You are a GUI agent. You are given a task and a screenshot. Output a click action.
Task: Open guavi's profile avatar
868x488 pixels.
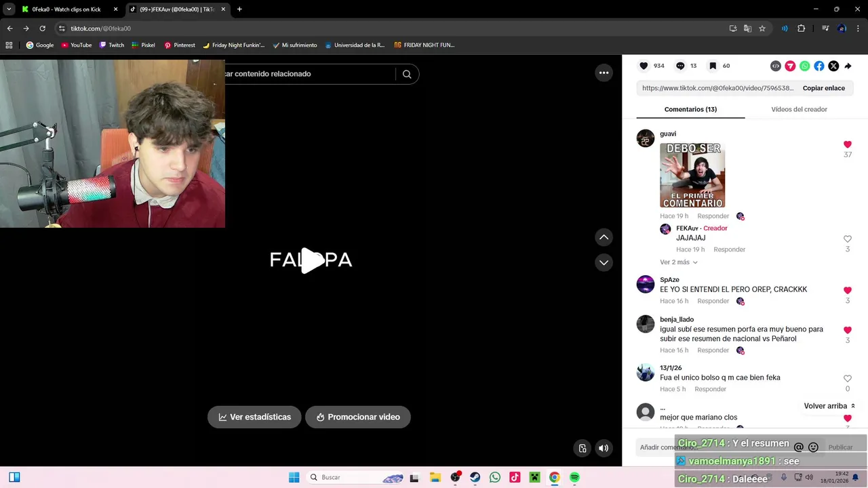pyautogui.click(x=646, y=138)
